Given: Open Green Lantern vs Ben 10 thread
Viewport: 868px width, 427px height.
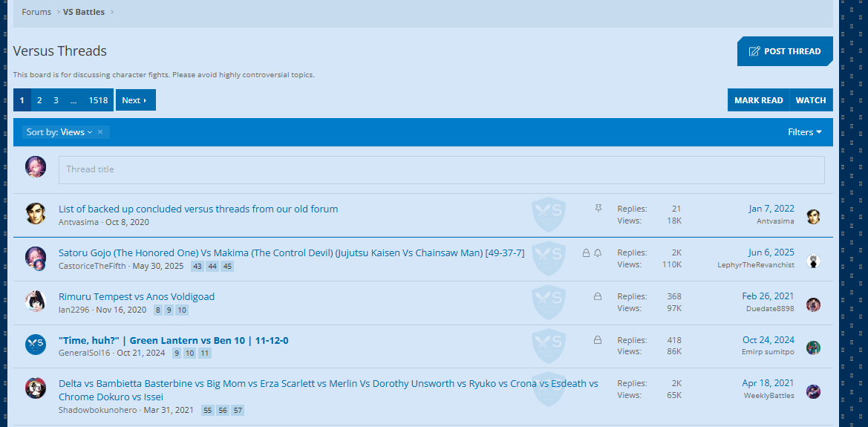Looking at the screenshot, I should (173, 340).
